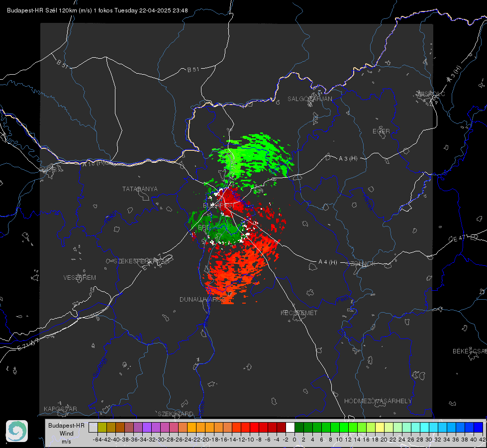Click the KAPOSVÁR city label

pyautogui.click(x=60, y=409)
